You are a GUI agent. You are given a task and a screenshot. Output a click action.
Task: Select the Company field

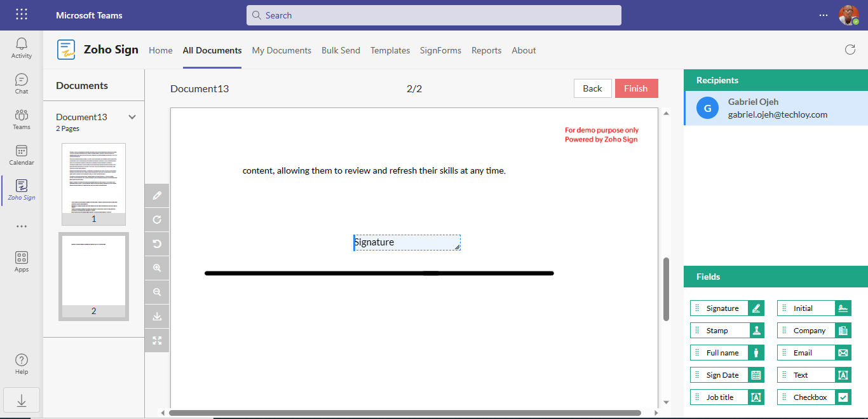pyautogui.click(x=814, y=331)
